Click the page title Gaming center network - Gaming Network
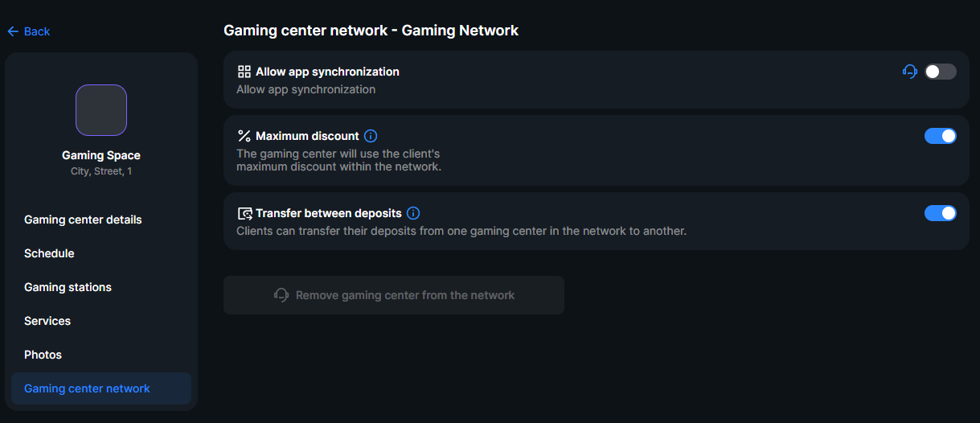Viewport: 980px width, 423px height. pyautogui.click(x=371, y=31)
